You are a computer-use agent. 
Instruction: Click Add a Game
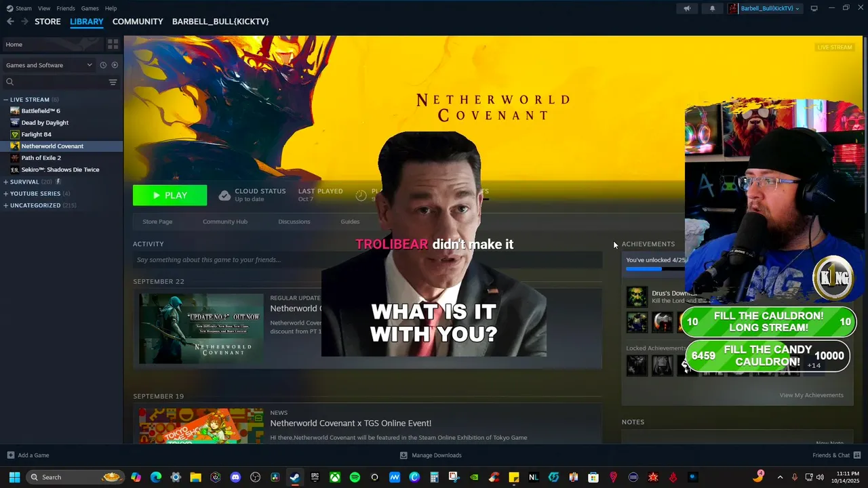[x=28, y=455]
